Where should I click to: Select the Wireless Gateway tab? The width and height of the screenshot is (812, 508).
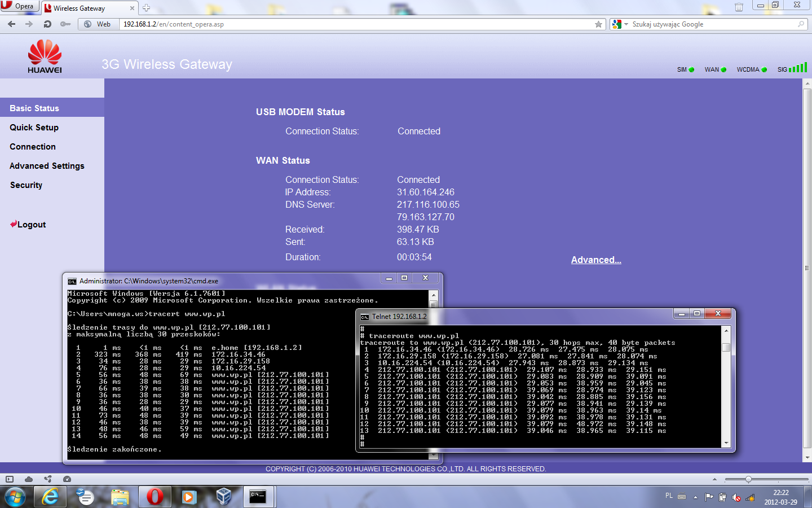click(90, 8)
